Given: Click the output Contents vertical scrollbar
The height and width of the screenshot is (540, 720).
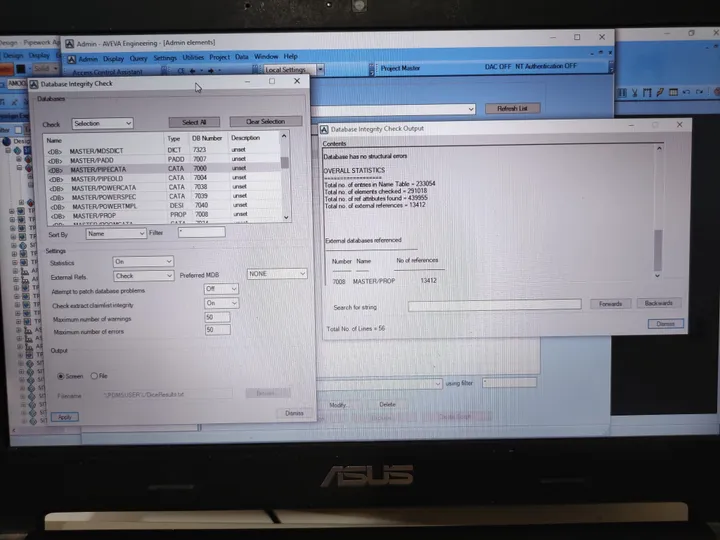Looking at the screenshot, I should pyautogui.click(x=658, y=211).
